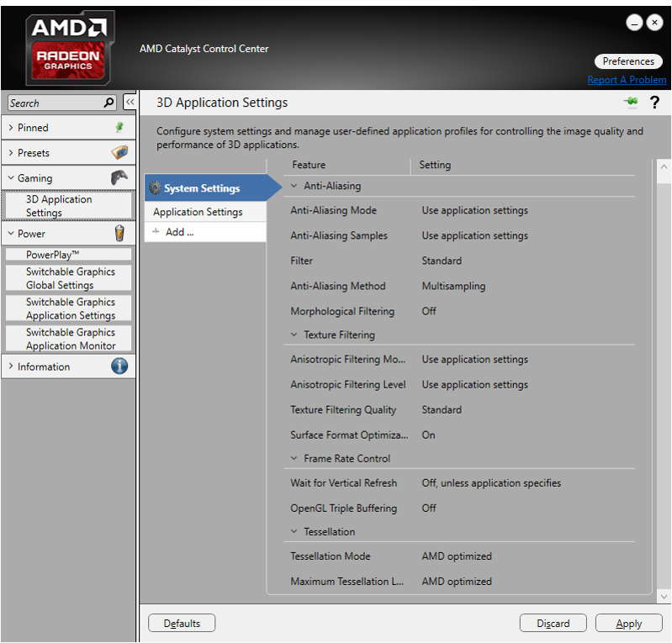The image size is (672, 643).
Task: Pin this page using green pushpin icon
Action: [x=631, y=102]
